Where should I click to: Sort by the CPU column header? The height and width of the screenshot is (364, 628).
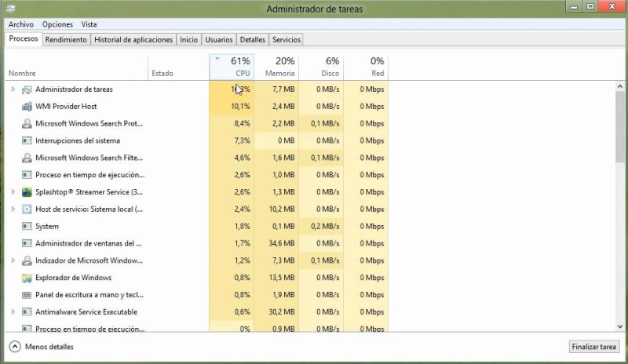click(x=232, y=67)
